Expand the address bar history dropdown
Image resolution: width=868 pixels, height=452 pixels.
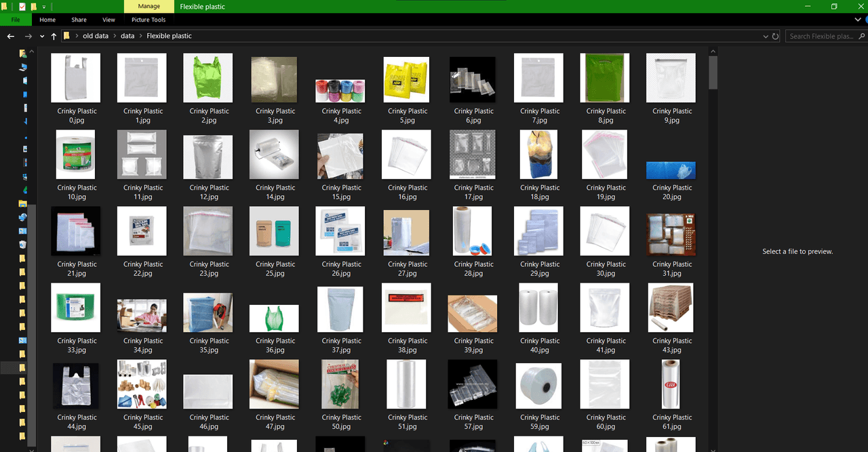(x=765, y=36)
